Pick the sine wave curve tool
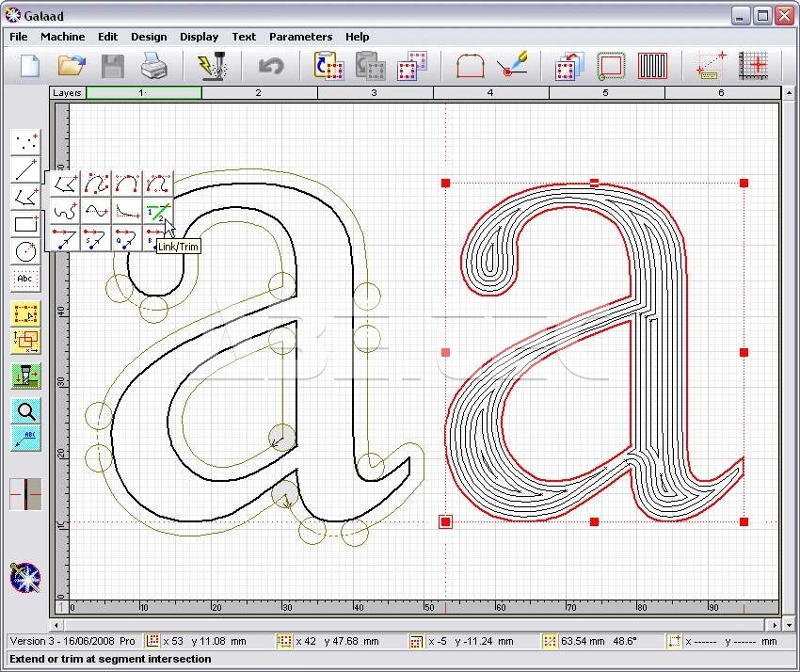 click(96, 211)
